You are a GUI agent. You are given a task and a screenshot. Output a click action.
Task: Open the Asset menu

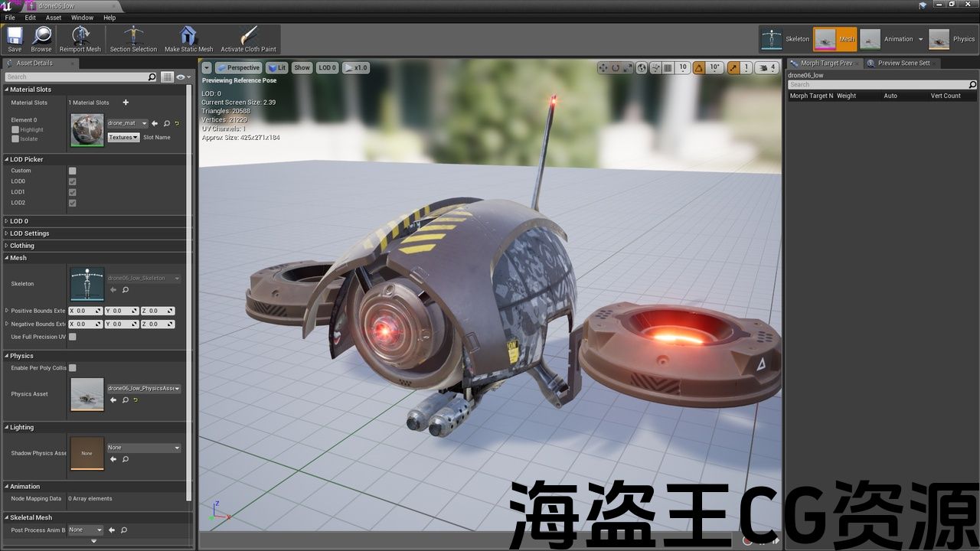(54, 18)
